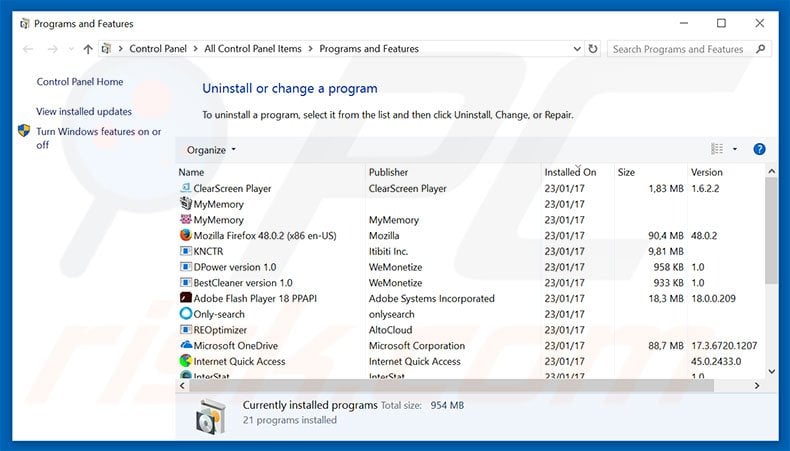Click the 17.3.6720.1207 version cell
The image size is (790, 451).
pyautogui.click(x=724, y=346)
